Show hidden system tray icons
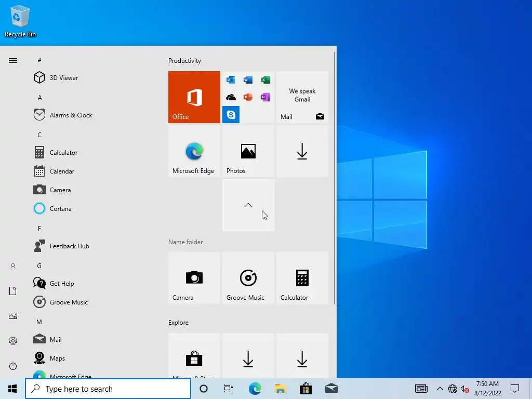Image resolution: width=532 pixels, height=399 pixels. (440, 389)
